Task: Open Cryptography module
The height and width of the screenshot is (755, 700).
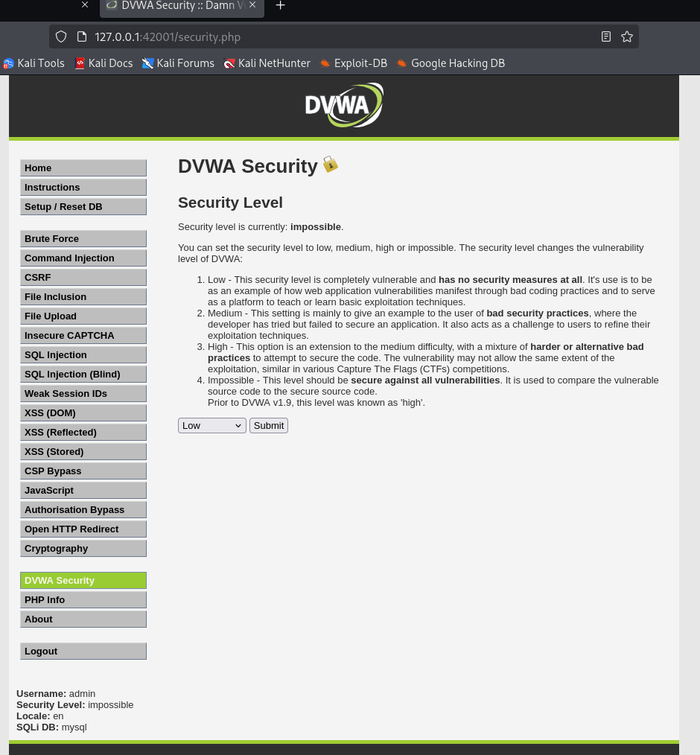Action: coord(83,549)
